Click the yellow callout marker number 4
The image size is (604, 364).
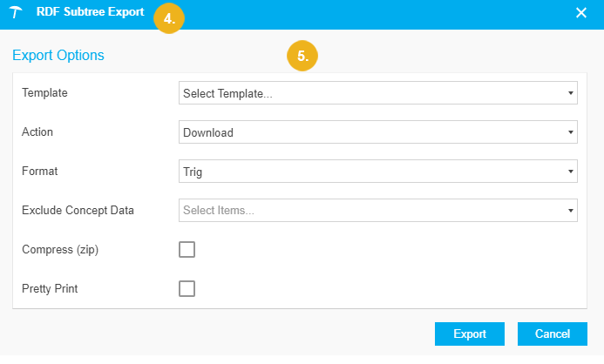tap(168, 18)
